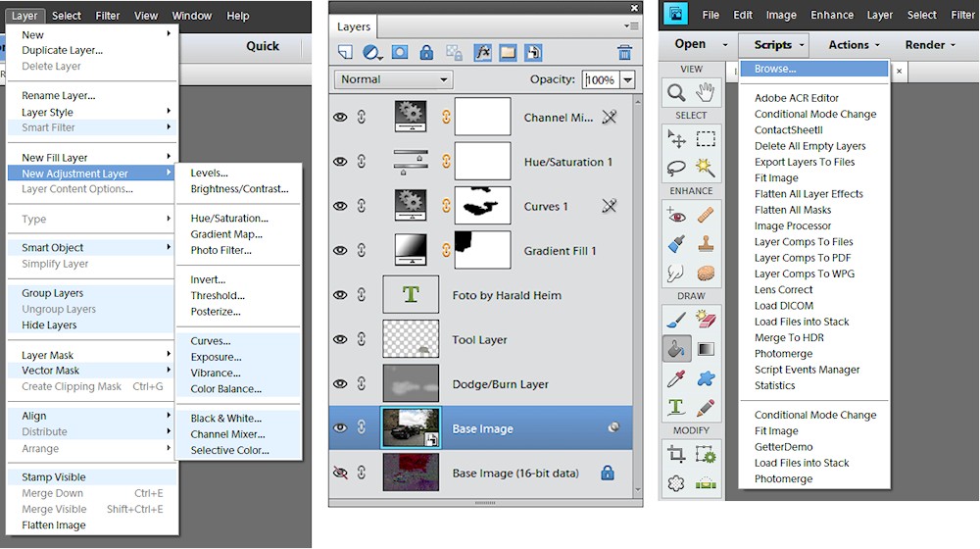Select the Zoom magnifier tool
The image size is (980, 549).
(x=676, y=92)
